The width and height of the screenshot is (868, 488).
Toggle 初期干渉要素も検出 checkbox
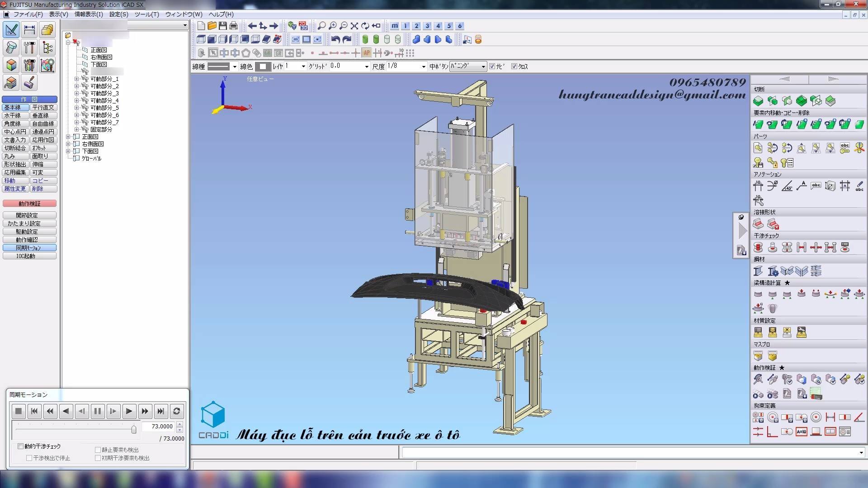pyautogui.click(x=98, y=458)
